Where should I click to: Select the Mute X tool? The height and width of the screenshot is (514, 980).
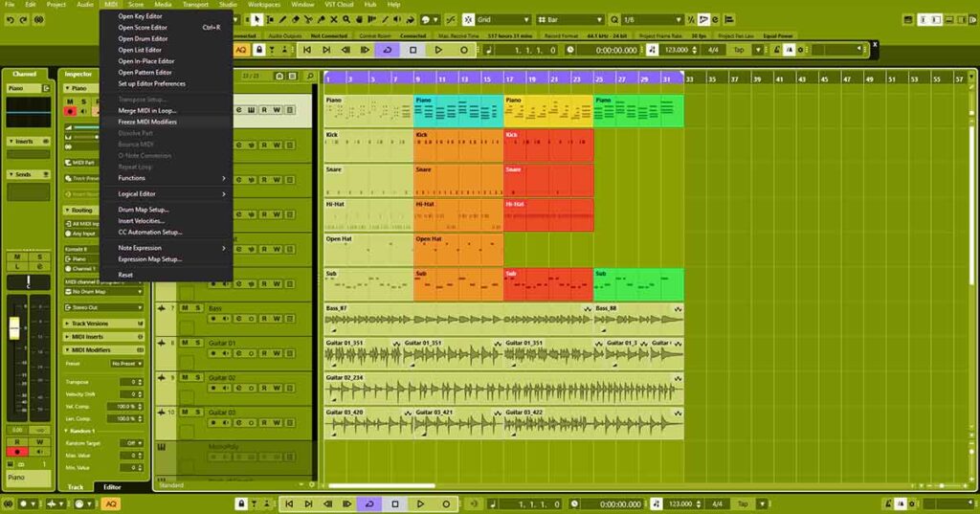tap(334, 20)
